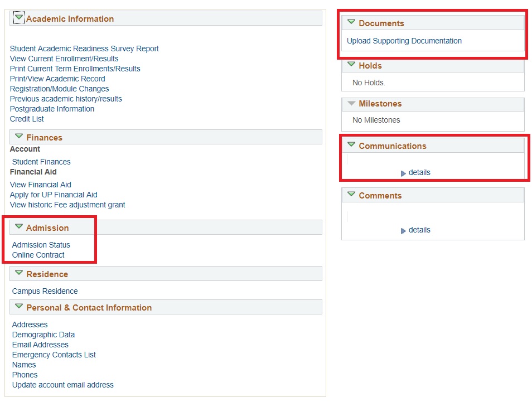
Task: Collapse the Admission section arrow
Action: 19,227
